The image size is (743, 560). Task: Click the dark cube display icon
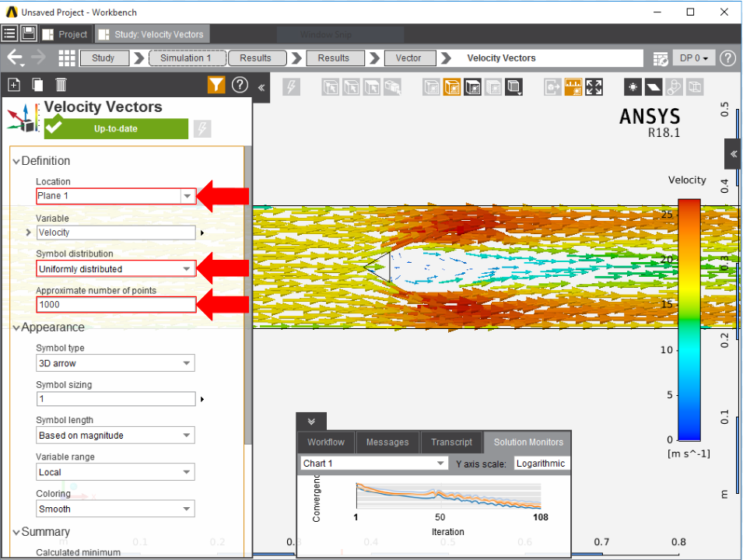click(473, 87)
